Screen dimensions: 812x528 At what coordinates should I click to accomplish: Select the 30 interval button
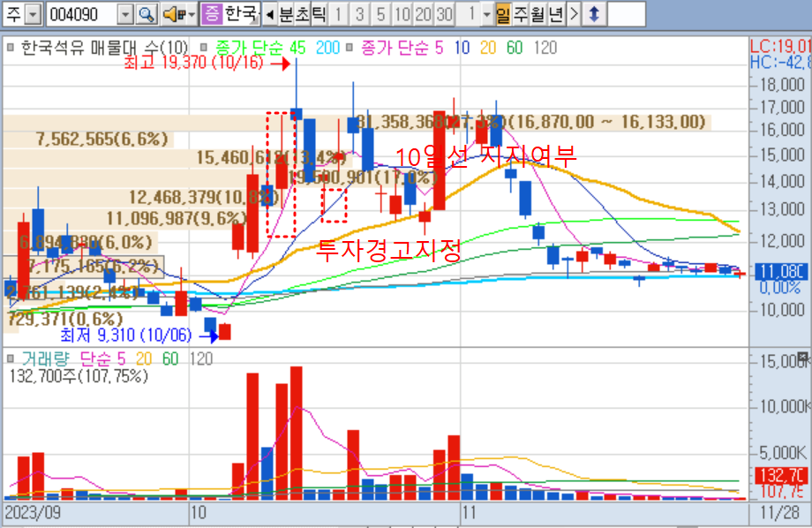tap(444, 14)
